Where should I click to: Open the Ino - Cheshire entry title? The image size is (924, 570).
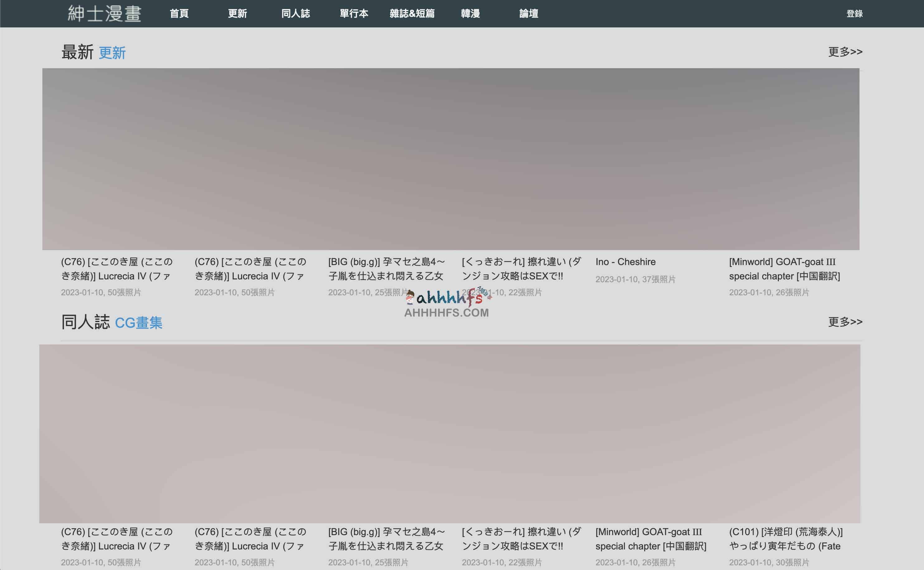(x=625, y=262)
